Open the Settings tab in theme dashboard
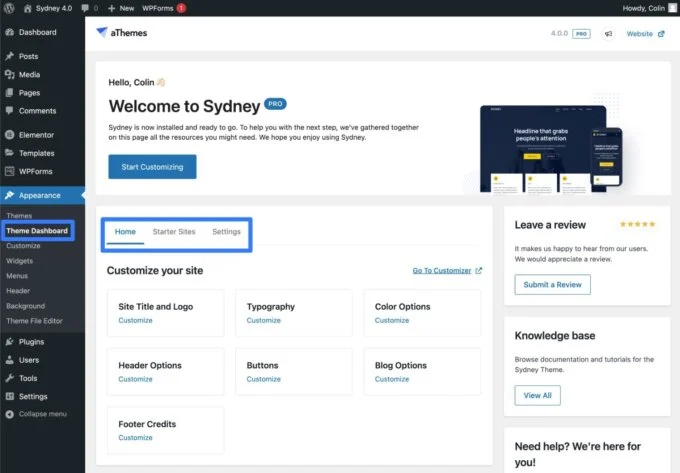 pos(226,232)
